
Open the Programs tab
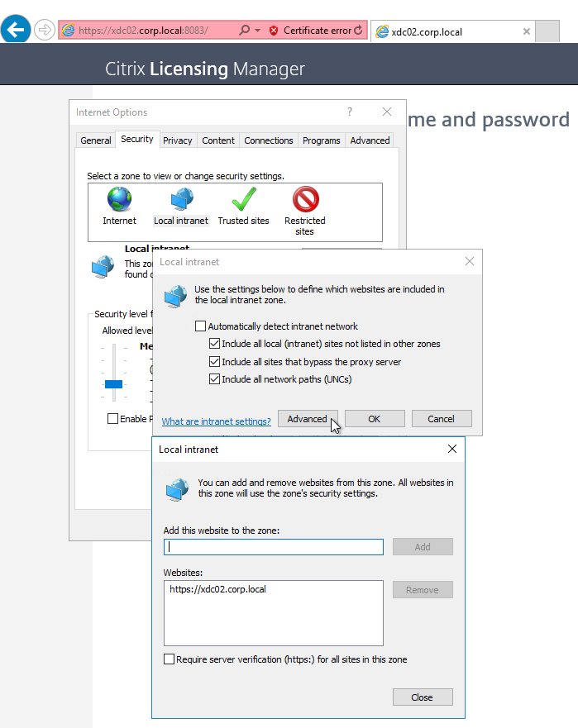point(322,140)
